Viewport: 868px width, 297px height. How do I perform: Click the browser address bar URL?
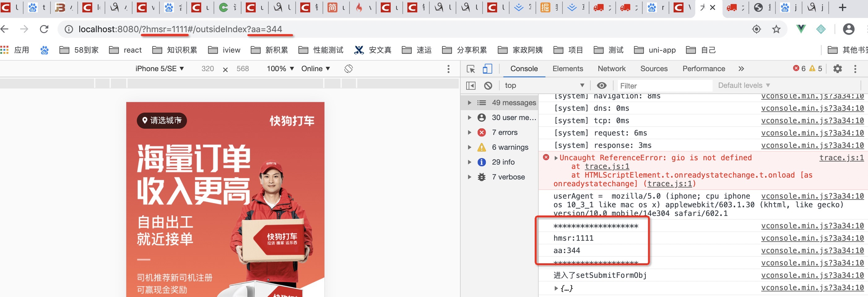pyautogui.click(x=180, y=29)
